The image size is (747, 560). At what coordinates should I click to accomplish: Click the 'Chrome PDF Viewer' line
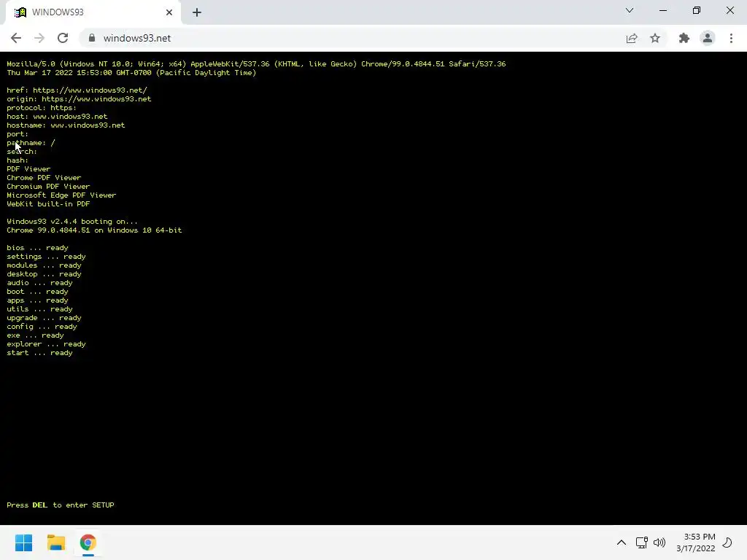[x=44, y=178]
